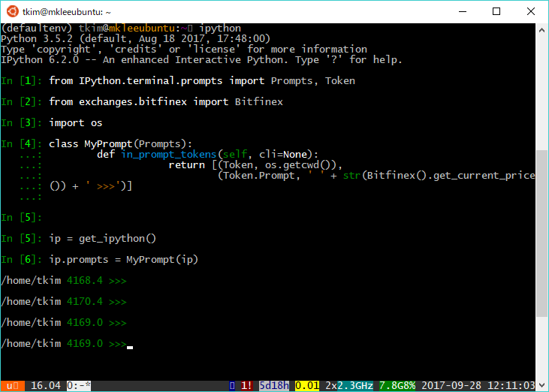549x392 pixels.
Task: Click the '16.04' release status entry
Action: point(46,386)
